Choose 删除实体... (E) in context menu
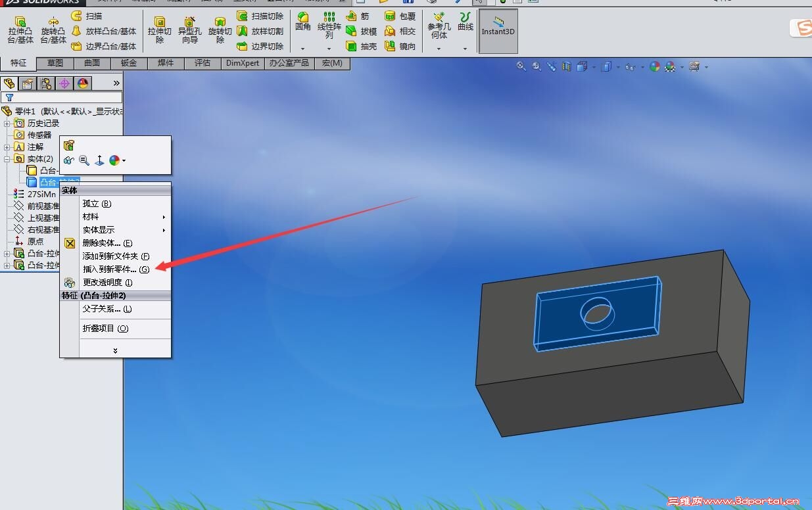 (x=107, y=243)
